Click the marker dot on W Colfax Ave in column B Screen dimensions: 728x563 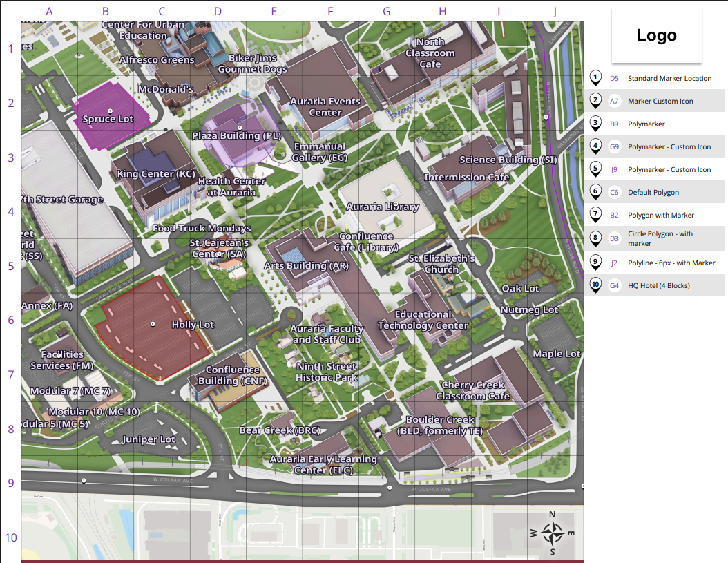tap(84, 481)
